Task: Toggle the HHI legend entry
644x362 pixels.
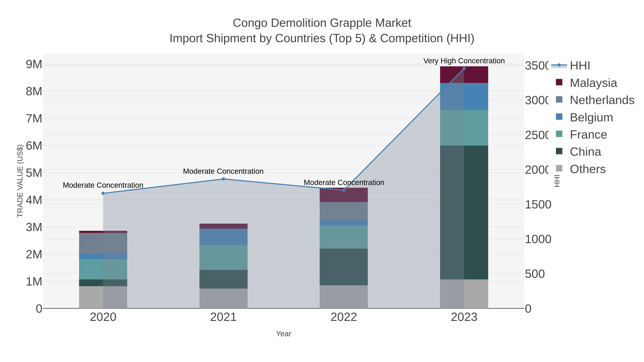Action: click(571, 65)
